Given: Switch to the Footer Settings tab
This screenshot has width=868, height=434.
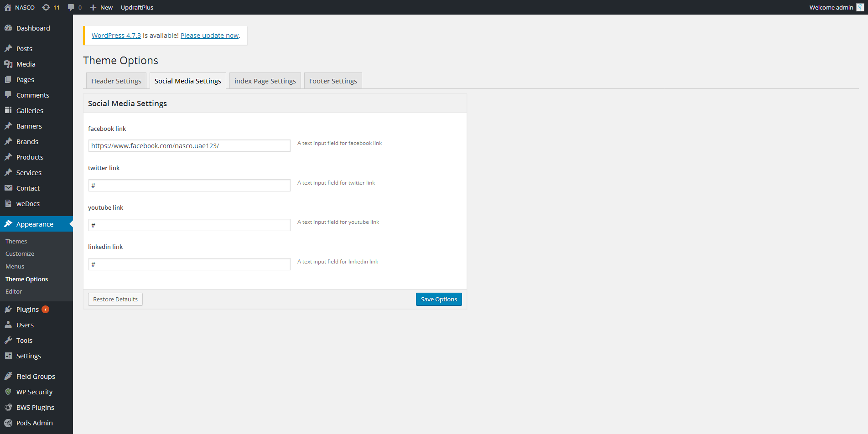Looking at the screenshot, I should pos(333,81).
